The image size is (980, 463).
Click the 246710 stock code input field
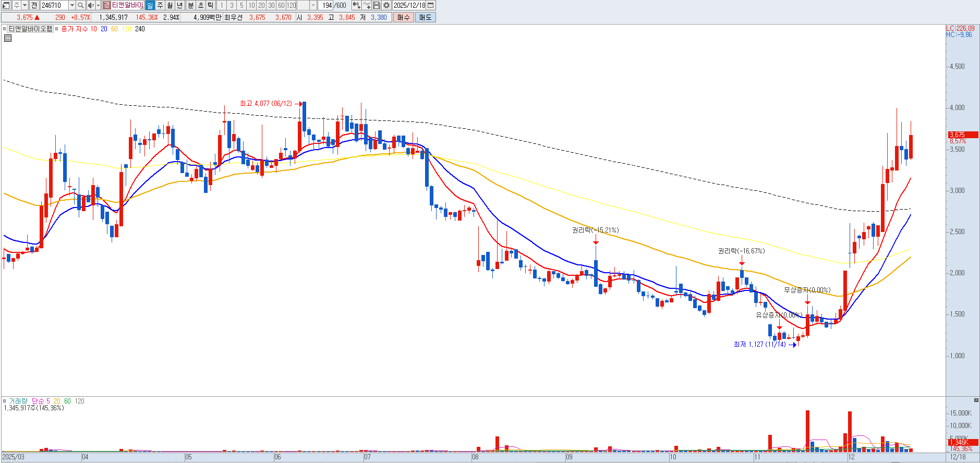click(54, 5)
